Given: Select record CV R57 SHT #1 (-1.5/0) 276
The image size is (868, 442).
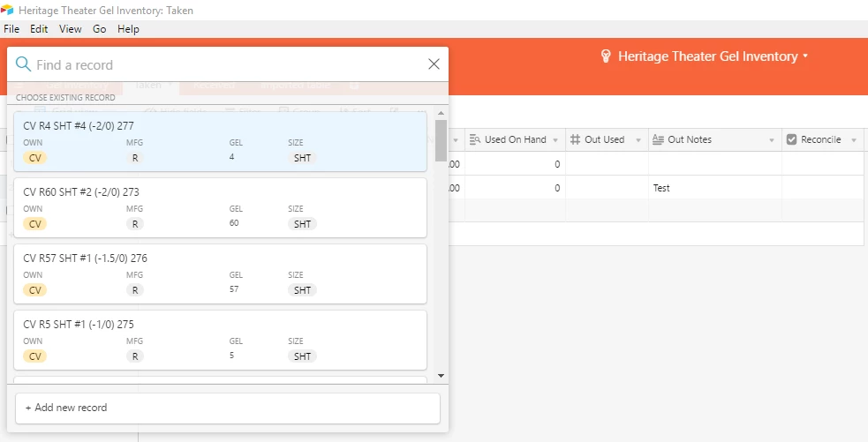Looking at the screenshot, I should 221,273.
